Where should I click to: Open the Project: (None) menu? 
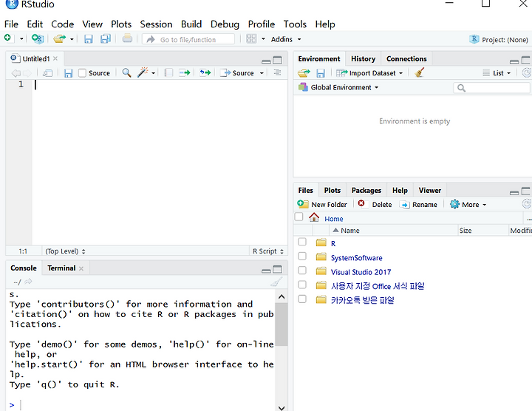(x=499, y=40)
